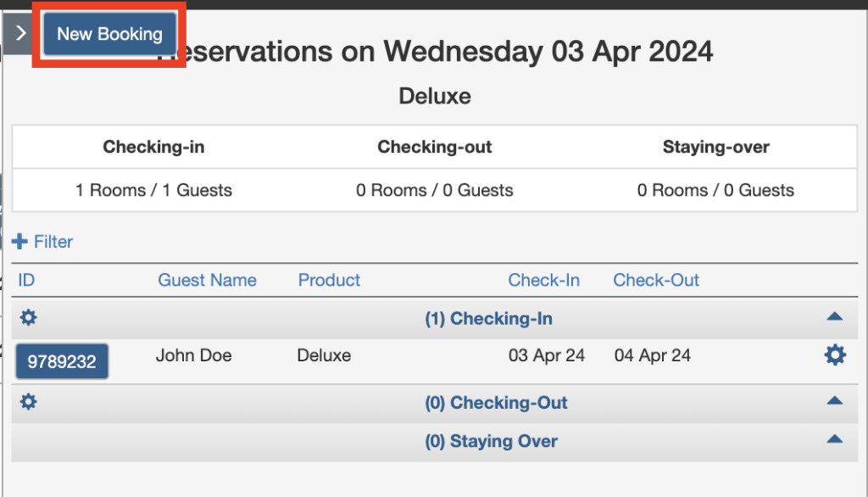
Task: Collapse the Checking-Out group
Action: point(834,400)
